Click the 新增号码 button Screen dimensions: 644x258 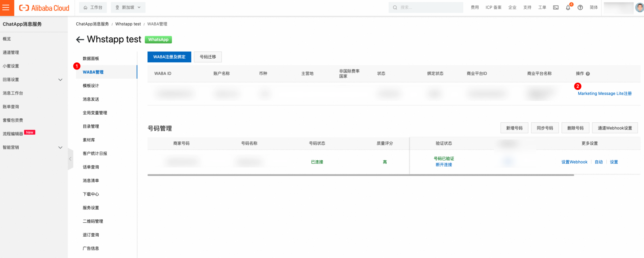[x=514, y=128]
